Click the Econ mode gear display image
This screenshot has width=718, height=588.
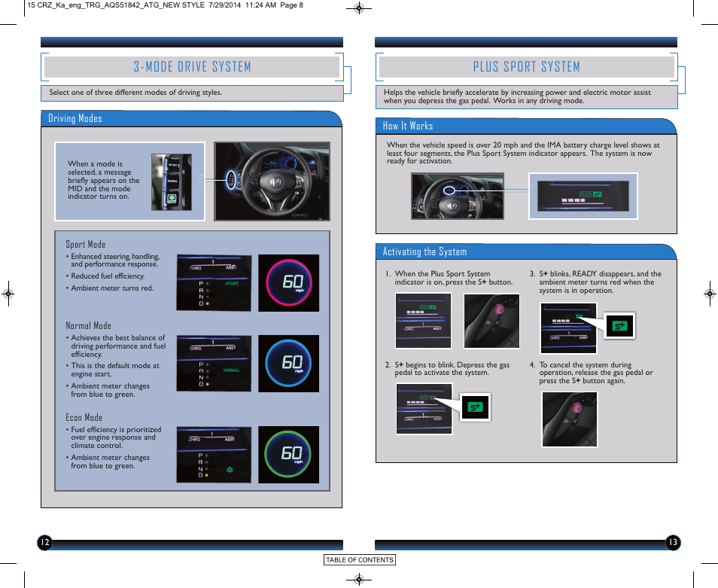214,455
